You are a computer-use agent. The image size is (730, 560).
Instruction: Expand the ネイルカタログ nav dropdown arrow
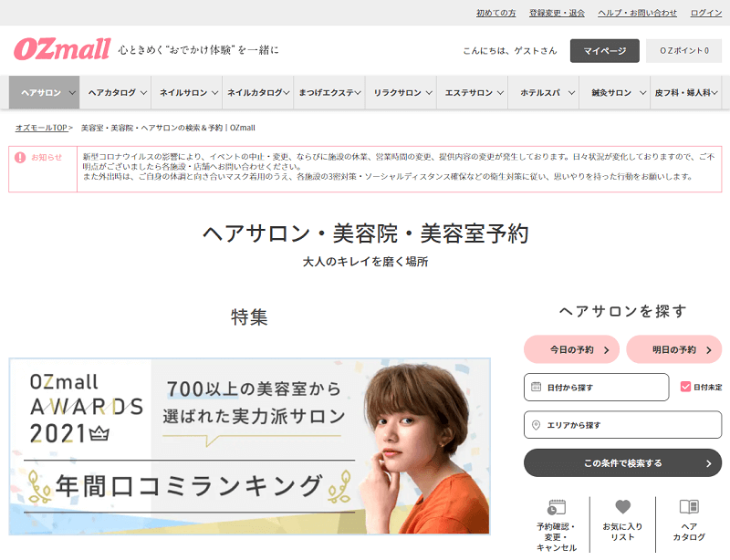(x=287, y=93)
